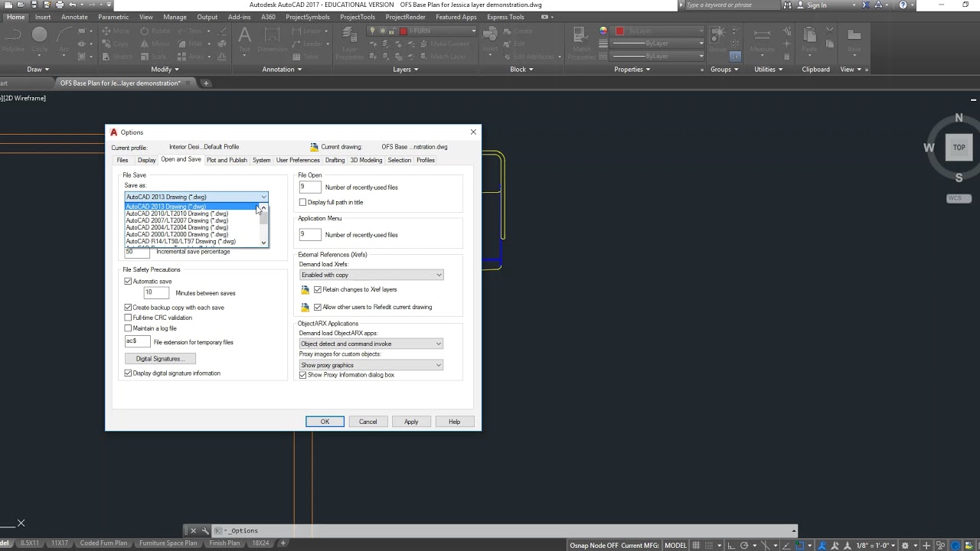Click Cancel in Options dialog
Screen dimensions: 980x551
pyautogui.click(x=367, y=422)
